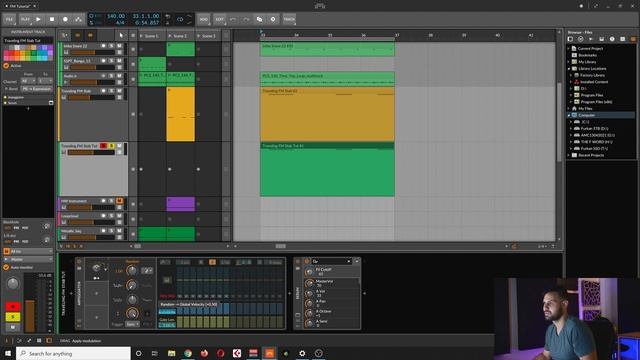Click the transport stop icon
This screenshot has width=640, height=360.
52,19
